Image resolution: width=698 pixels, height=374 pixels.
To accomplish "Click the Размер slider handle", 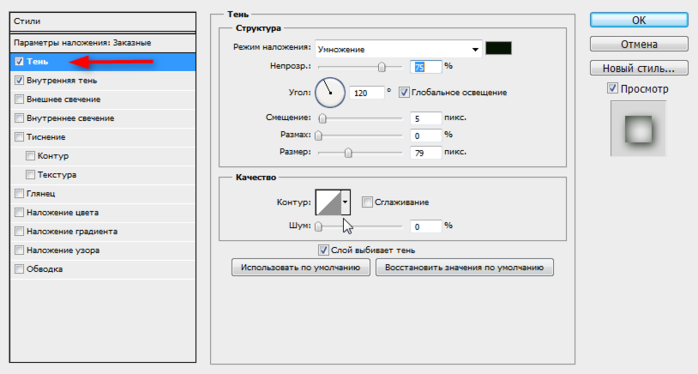I will (348, 153).
